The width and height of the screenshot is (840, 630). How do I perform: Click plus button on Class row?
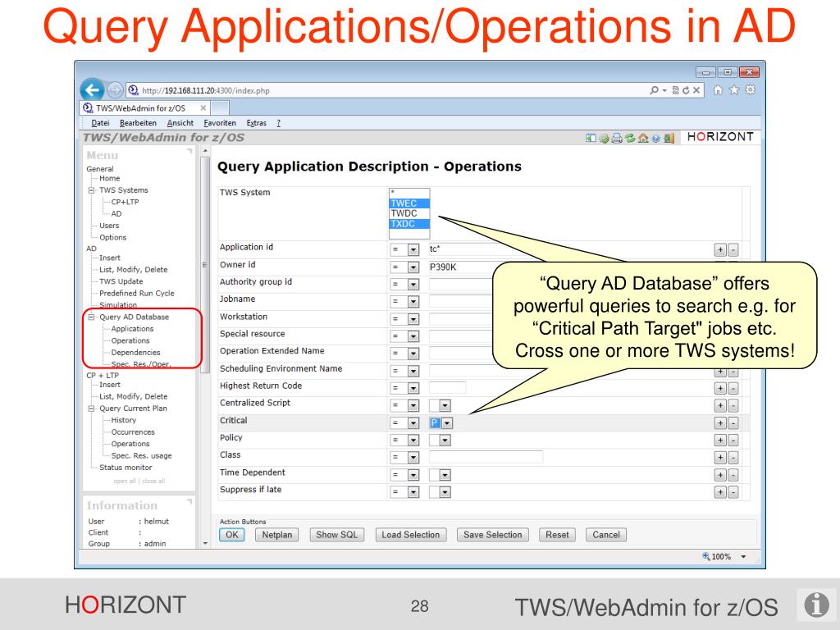tap(720, 458)
